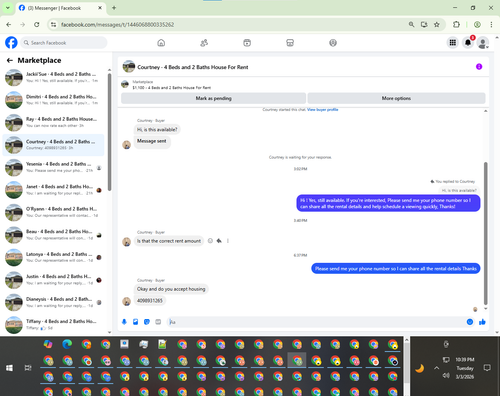The height and width of the screenshot is (396, 500).
Task: Click Courtney's avatar beside phone number message
Action: tap(126, 301)
